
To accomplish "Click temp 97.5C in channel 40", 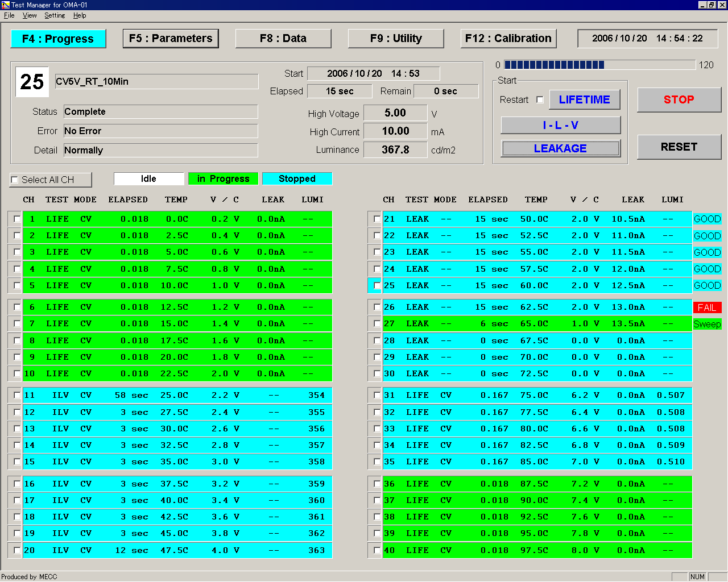I will [x=534, y=550].
